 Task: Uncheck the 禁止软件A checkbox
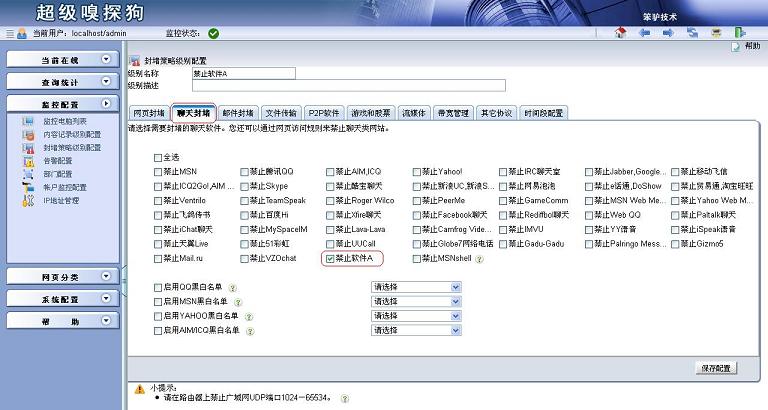[330, 258]
